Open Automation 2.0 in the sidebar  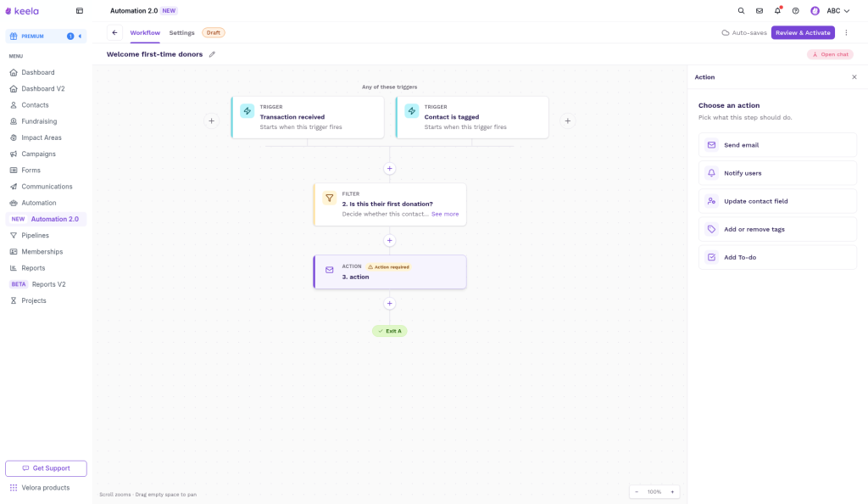click(x=46, y=219)
